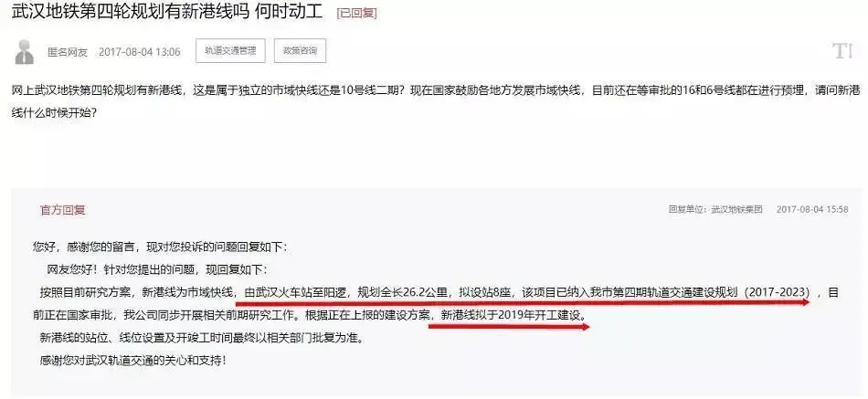The height and width of the screenshot is (399, 868).
Task: Click the 匿名网友 username
Action: click(x=68, y=52)
